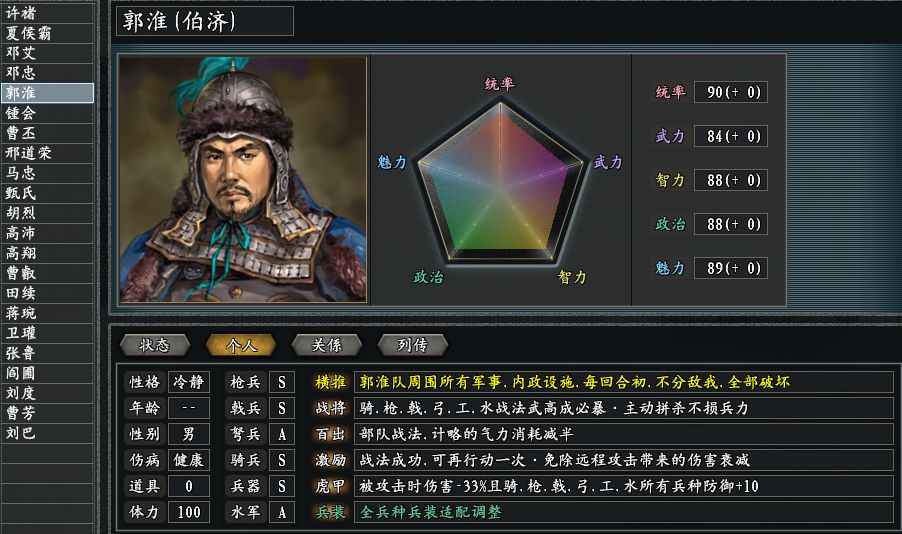Viewport: 902px width, 534px height.
Task: Switch to the 状态 tab
Action: (x=154, y=345)
